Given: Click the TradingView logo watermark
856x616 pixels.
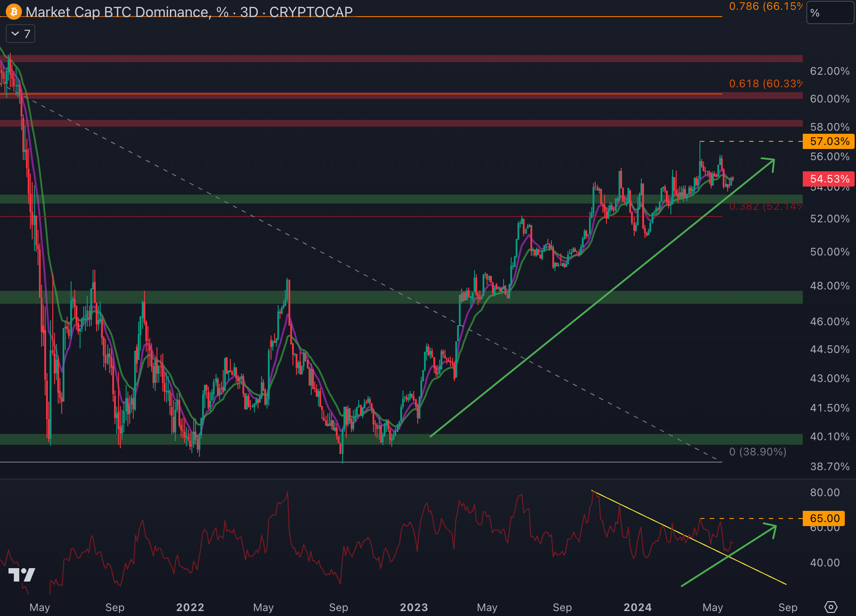Looking at the screenshot, I should coord(21,575).
